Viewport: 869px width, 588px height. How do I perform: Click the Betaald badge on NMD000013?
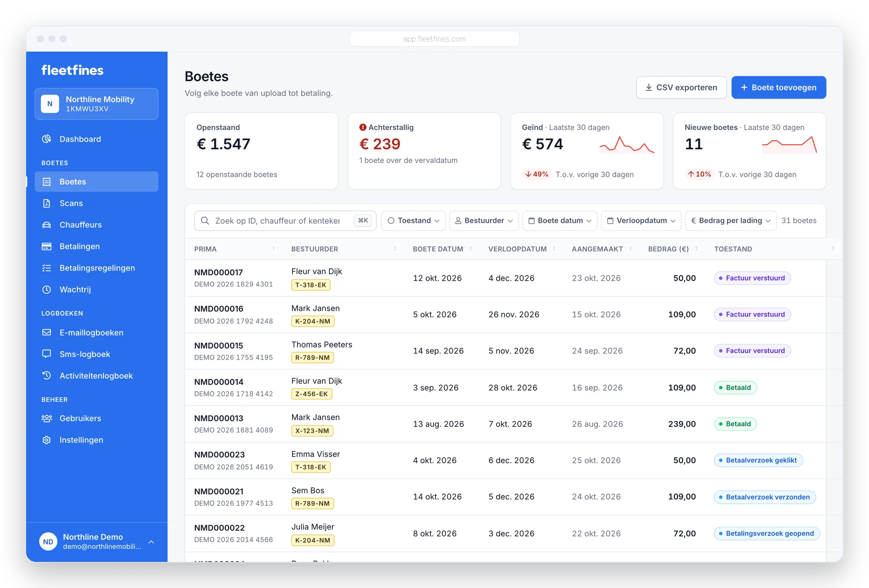(x=735, y=424)
